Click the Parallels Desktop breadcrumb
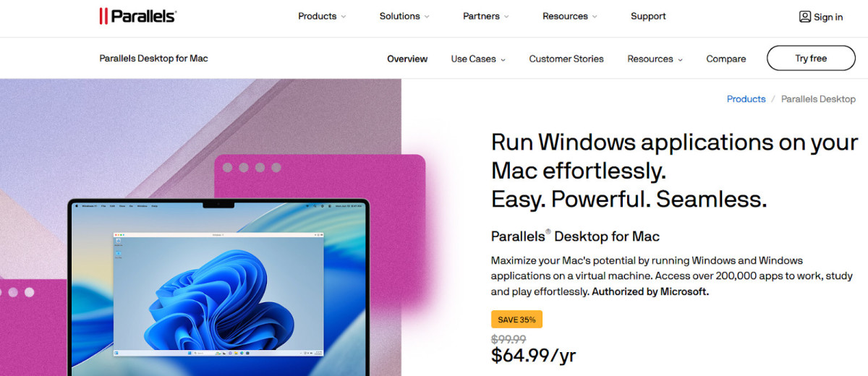This screenshot has width=868, height=376. click(818, 99)
